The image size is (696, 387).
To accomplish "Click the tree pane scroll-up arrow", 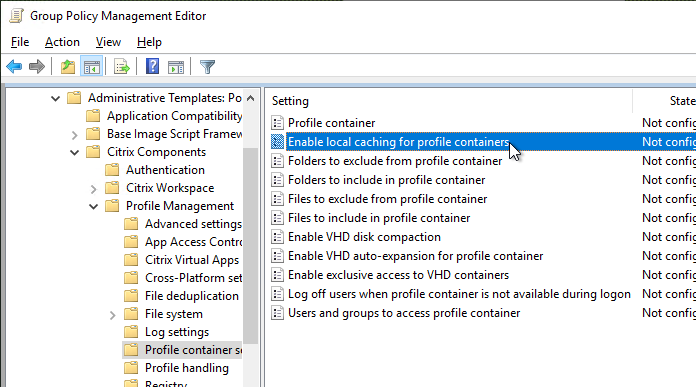I will (x=250, y=98).
